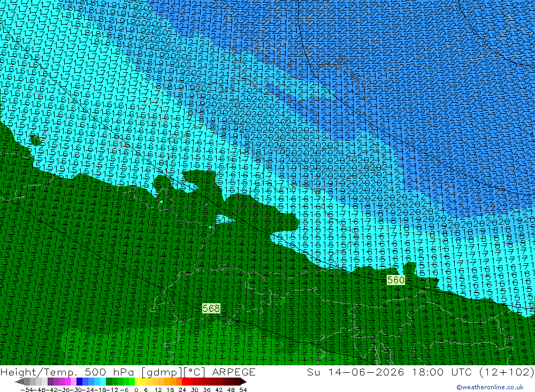Click the 30 value on the legend
Viewport: 535px width, 392px height.
[195, 390]
